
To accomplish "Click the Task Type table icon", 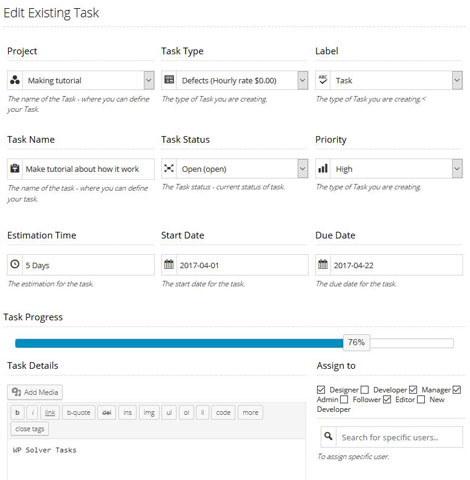I will [x=169, y=80].
